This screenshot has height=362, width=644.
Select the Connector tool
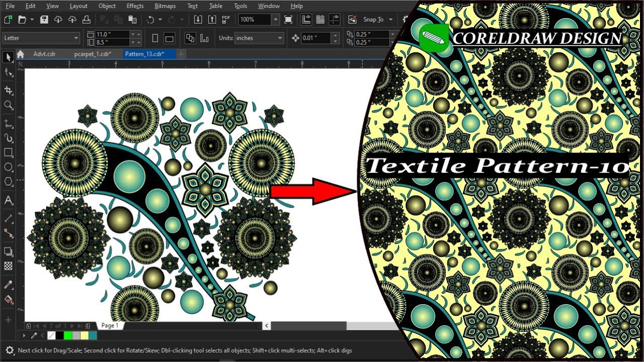point(8,233)
